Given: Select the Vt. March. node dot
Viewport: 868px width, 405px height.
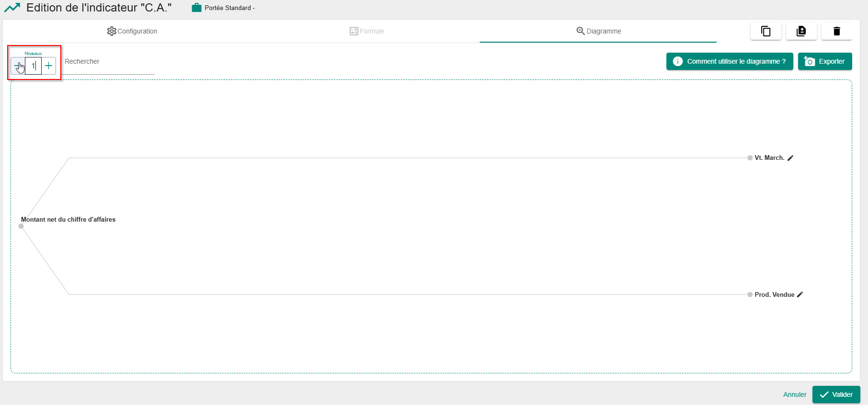Looking at the screenshot, I should (750, 158).
